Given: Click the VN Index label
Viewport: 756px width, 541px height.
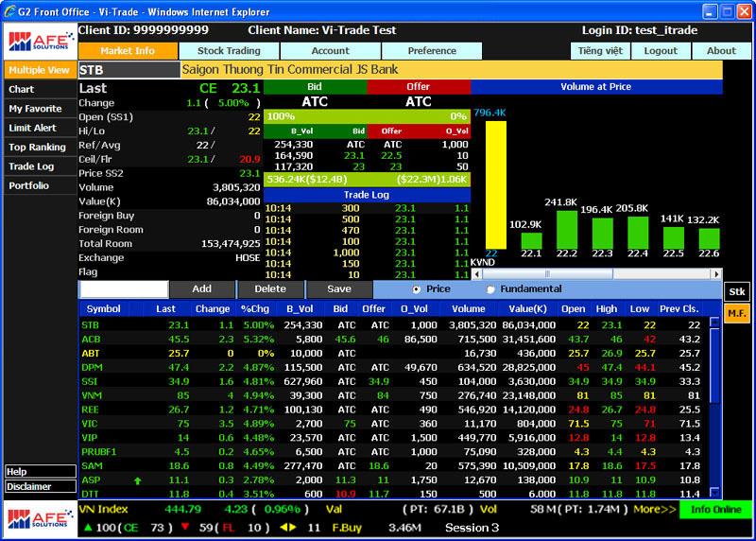Looking at the screenshot, I should pos(104,509).
